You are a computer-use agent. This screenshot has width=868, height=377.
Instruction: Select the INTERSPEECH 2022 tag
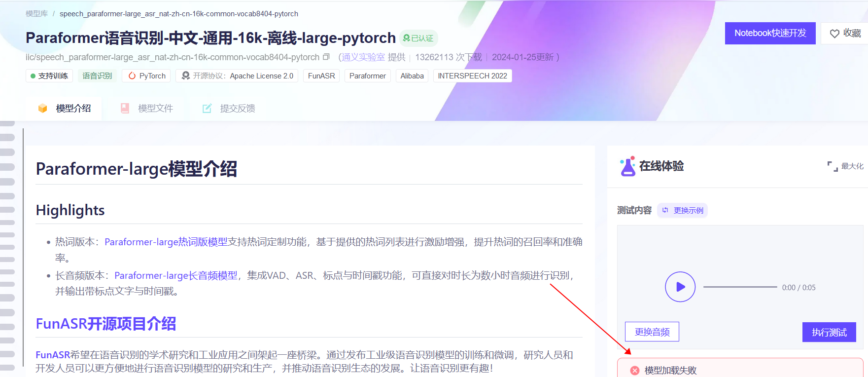pos(472,75)
